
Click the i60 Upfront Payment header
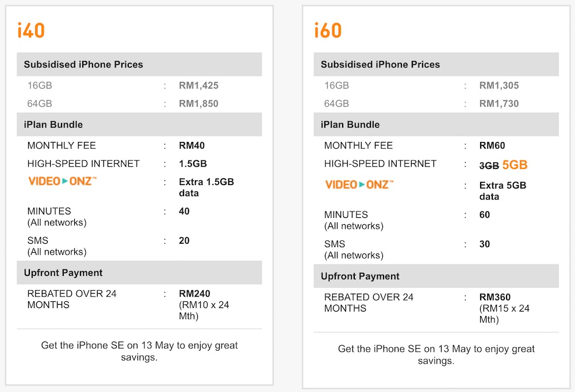tap(360, 276)
